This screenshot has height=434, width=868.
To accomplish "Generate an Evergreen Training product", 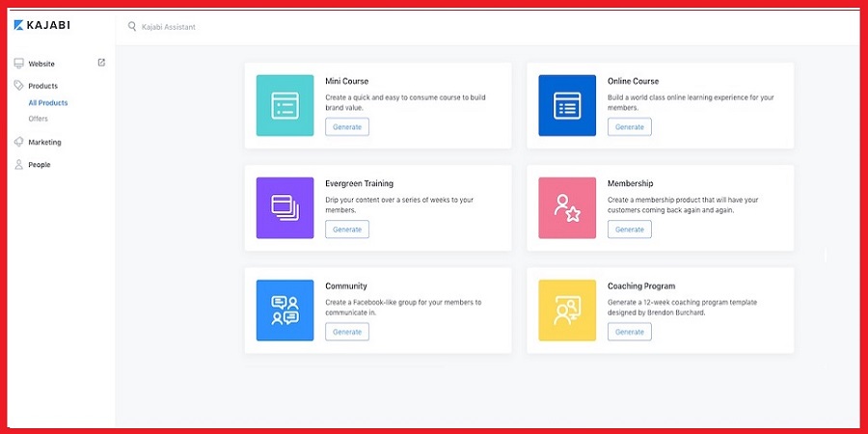I will click(347, 230).
